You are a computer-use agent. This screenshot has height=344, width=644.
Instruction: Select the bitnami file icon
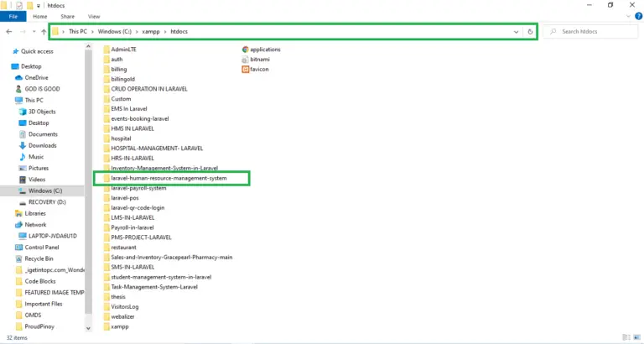coord(245,60)
